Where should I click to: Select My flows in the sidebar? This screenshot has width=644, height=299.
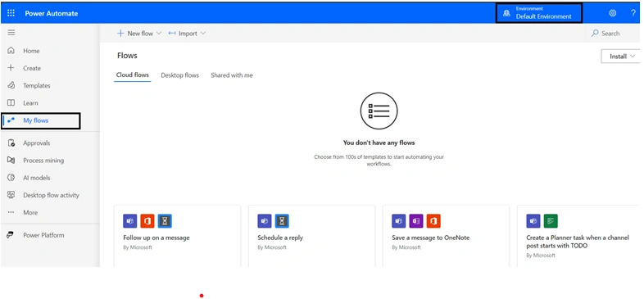(x=41, y=120)
